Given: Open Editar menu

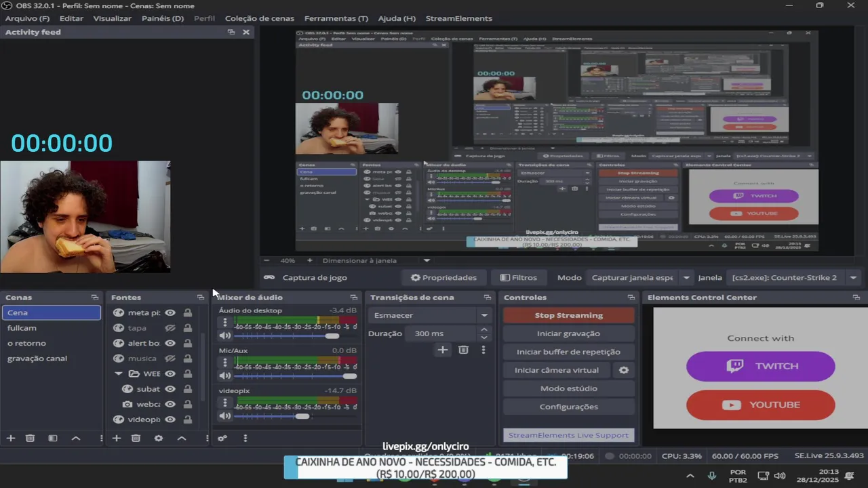Looking at the screenshot, I should [x=71, y=18].
